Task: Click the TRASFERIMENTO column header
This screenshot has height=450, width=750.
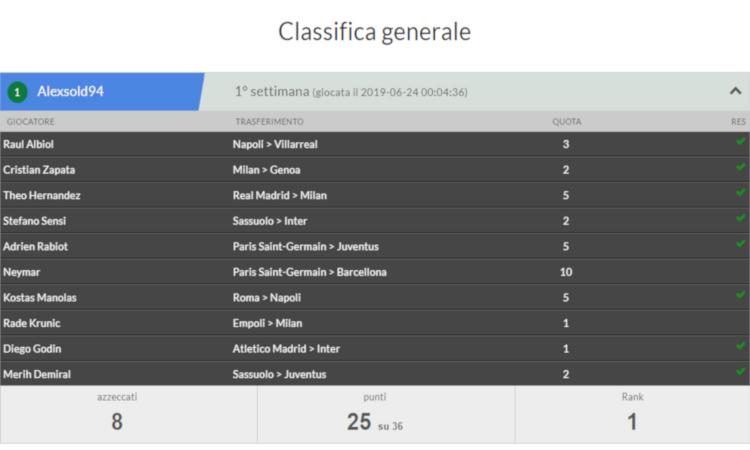Action: [269, 121]
